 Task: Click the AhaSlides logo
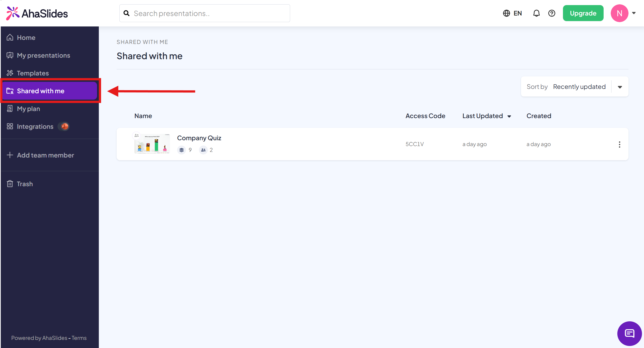click(x=37, y=13)
